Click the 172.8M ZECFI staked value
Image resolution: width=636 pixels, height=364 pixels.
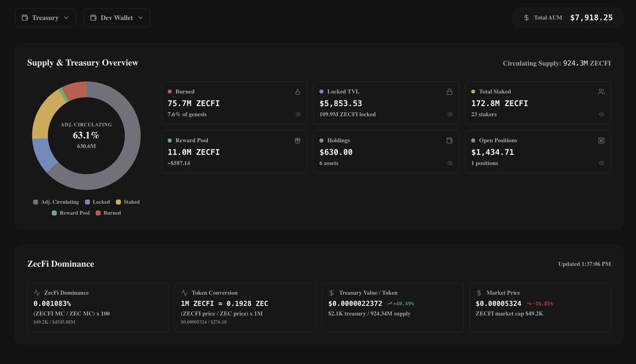click(x=499, y=103)
